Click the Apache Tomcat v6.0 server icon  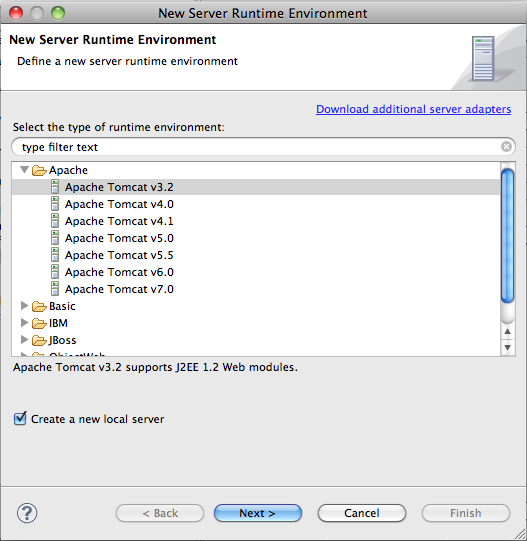coord(55,272)
